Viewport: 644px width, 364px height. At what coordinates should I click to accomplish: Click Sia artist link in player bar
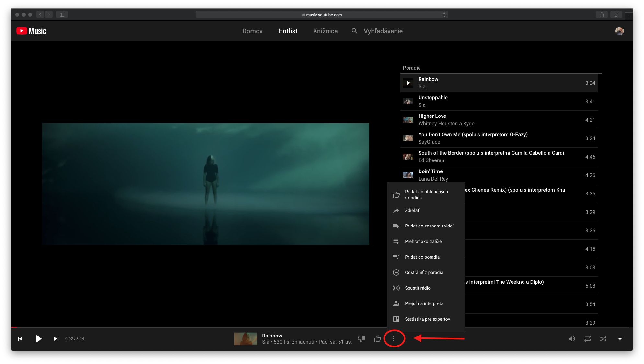click(x=266, y=342)
